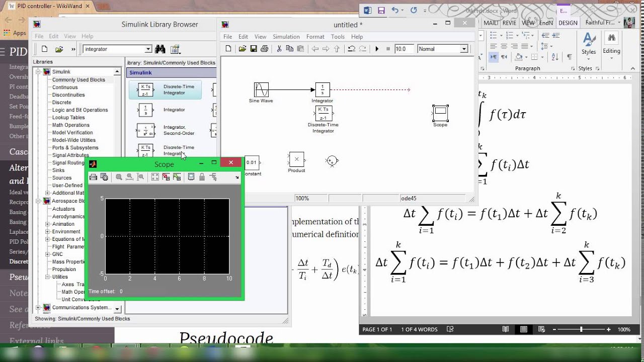644x362 pixels.
Task: Click open folder icon in Library Browser
Action: pos(59,49)
